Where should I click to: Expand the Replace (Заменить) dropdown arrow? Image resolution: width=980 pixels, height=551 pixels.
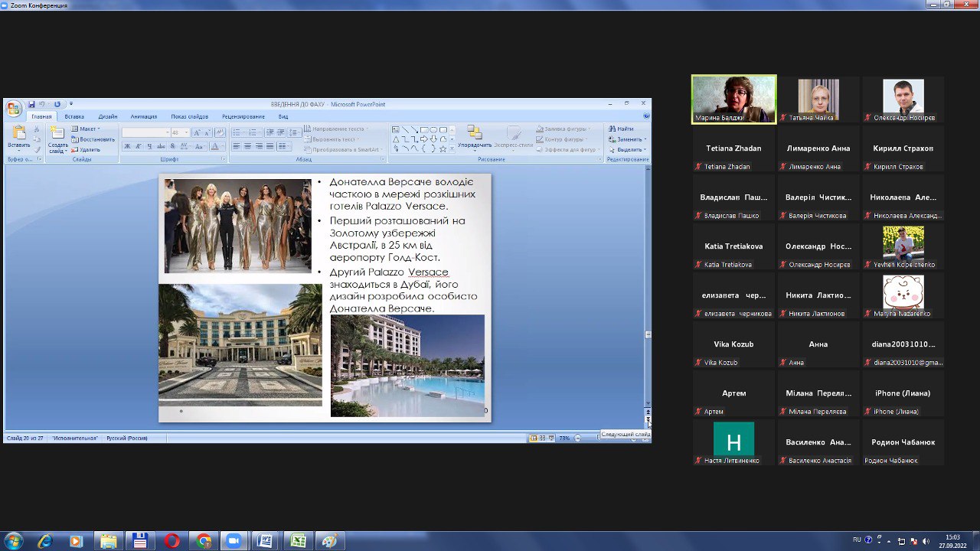pos(645,139)
